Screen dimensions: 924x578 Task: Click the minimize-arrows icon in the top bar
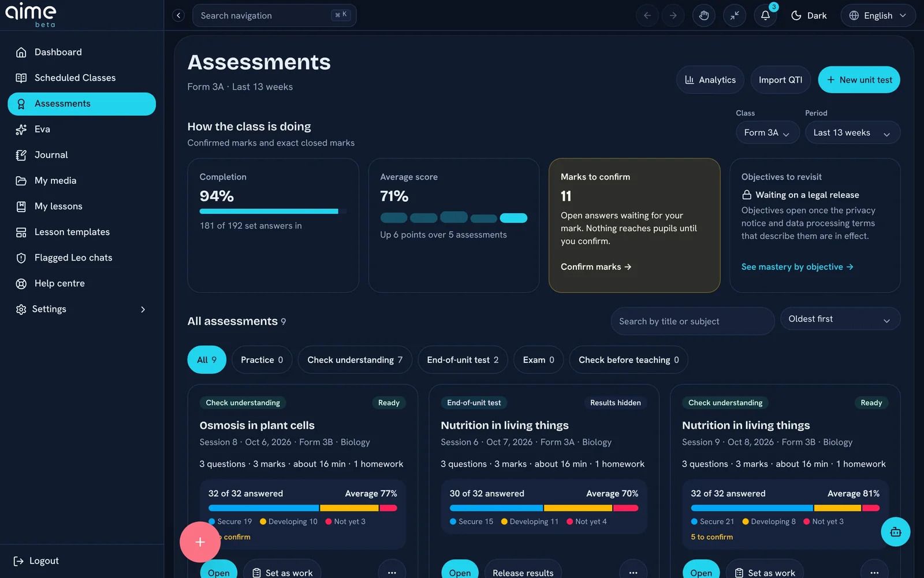[735, 16]
